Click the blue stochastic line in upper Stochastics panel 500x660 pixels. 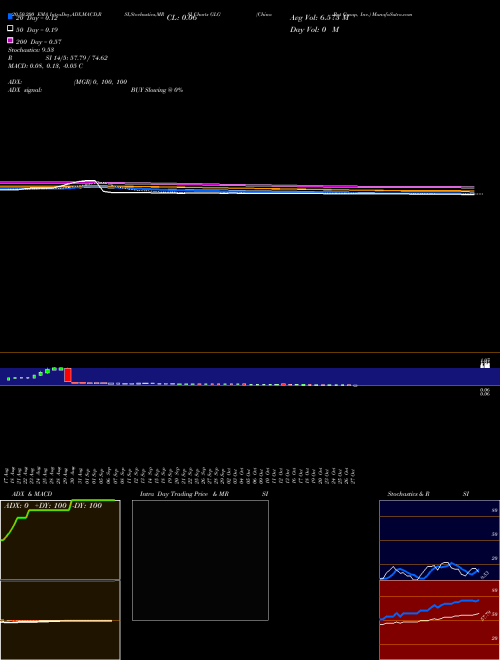pyautogui.click(x=429, y=571)
